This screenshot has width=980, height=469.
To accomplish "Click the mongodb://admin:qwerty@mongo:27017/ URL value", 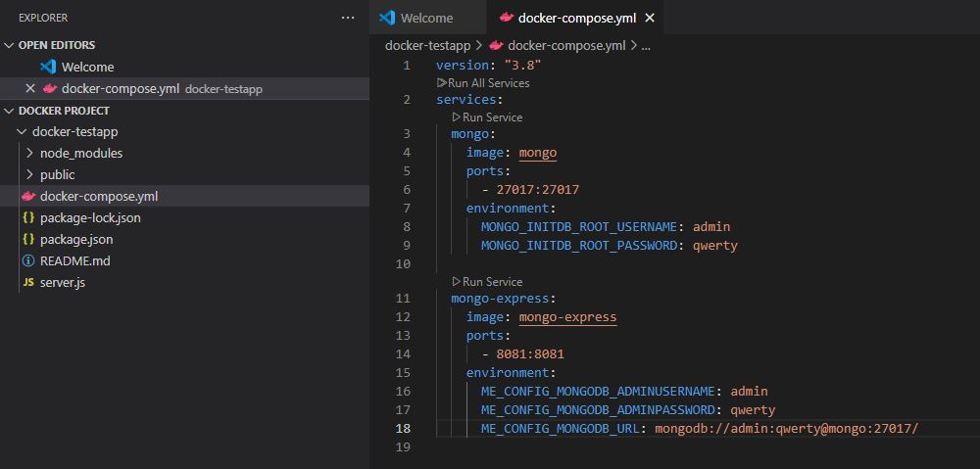I will 787,429.
